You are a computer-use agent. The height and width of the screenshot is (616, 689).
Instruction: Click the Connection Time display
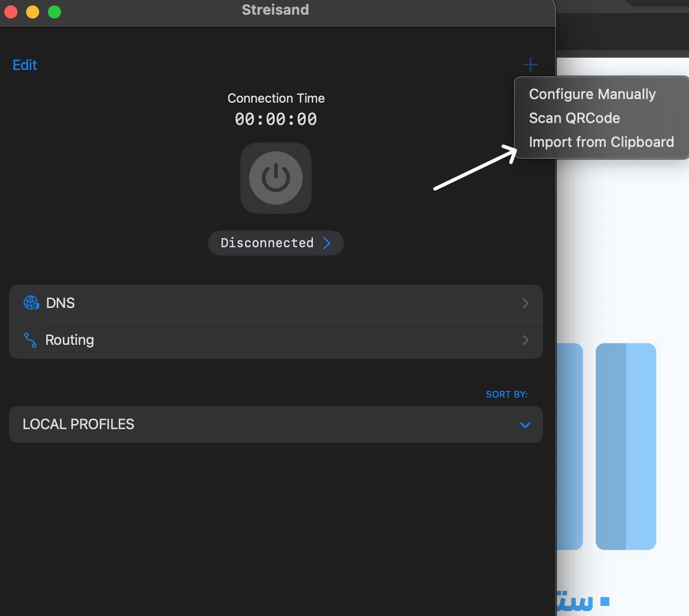pos(275,98)
